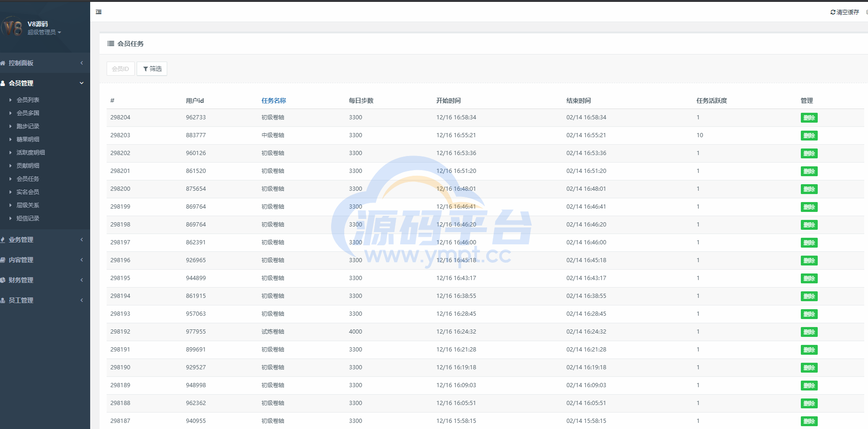Collapse the 会员管理 menu
This screenshot has width=868, height=429.
(45, 83)
